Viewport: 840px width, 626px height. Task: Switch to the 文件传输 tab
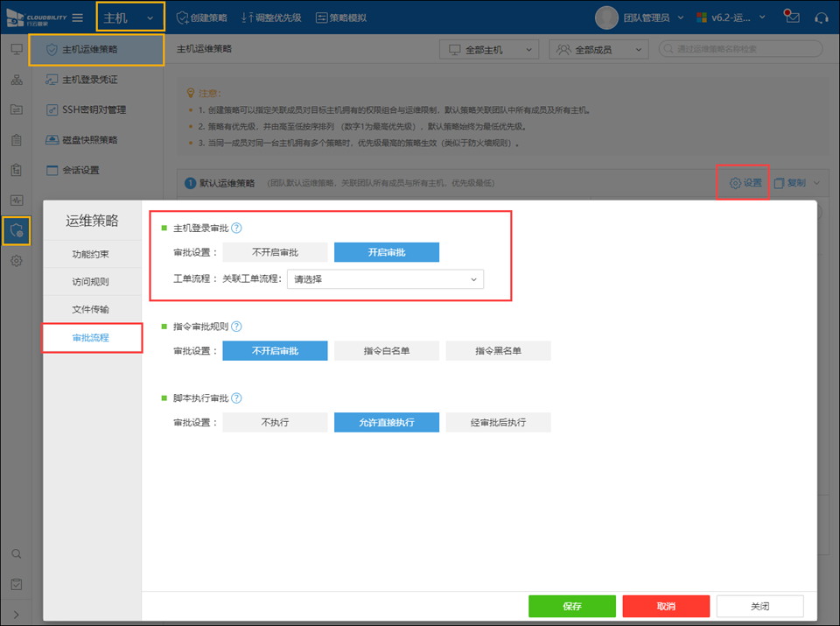91,310
